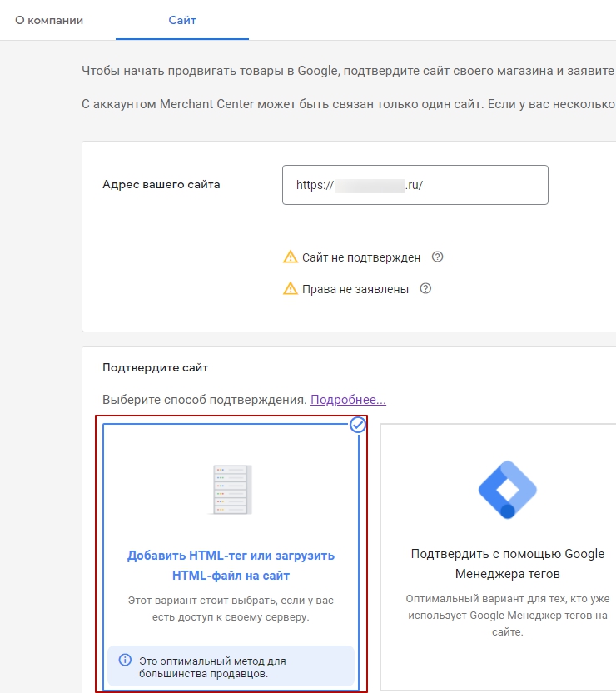616x693 pixels.
Task: Click the website address input field
Action: coord(415,185)
